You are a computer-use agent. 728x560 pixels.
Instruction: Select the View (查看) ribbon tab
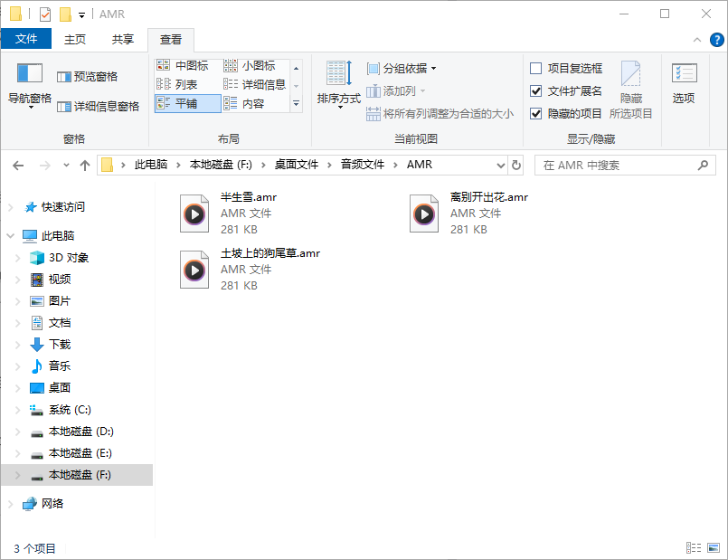(170, 40)
